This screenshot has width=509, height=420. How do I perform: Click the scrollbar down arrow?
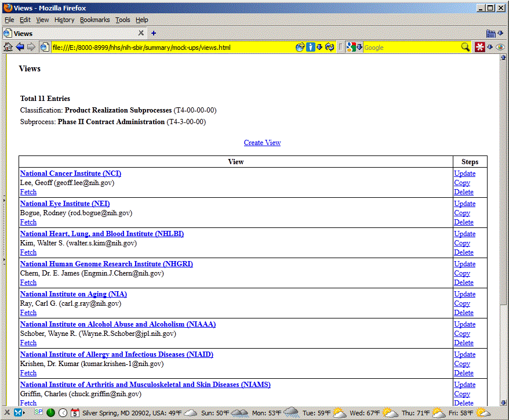503,403
